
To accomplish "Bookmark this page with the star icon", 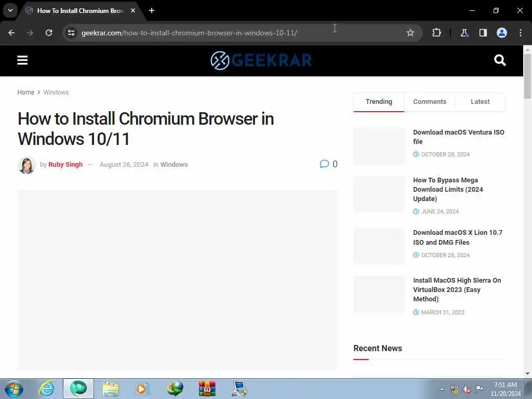I will pyautogui.click(x=410, y=33).
